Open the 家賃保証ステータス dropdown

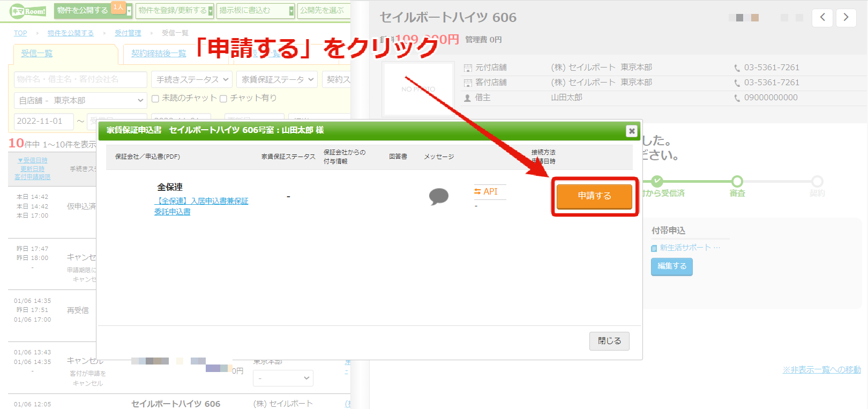(277, 79)
